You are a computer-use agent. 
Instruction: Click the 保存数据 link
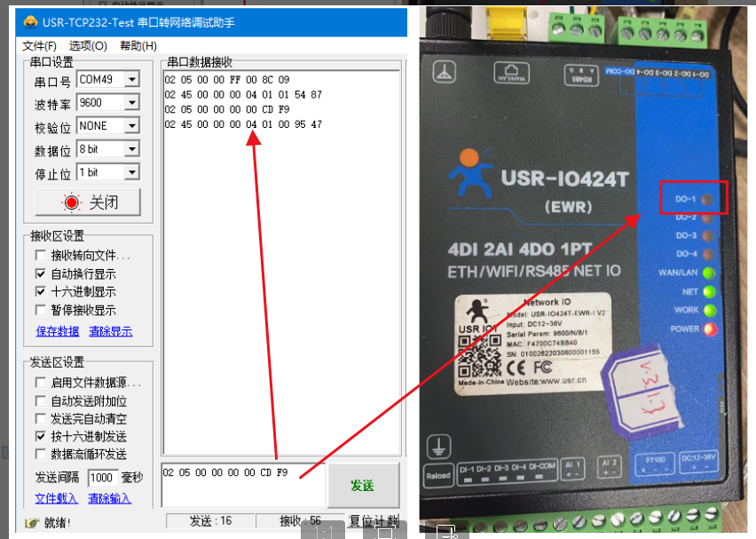58,331
